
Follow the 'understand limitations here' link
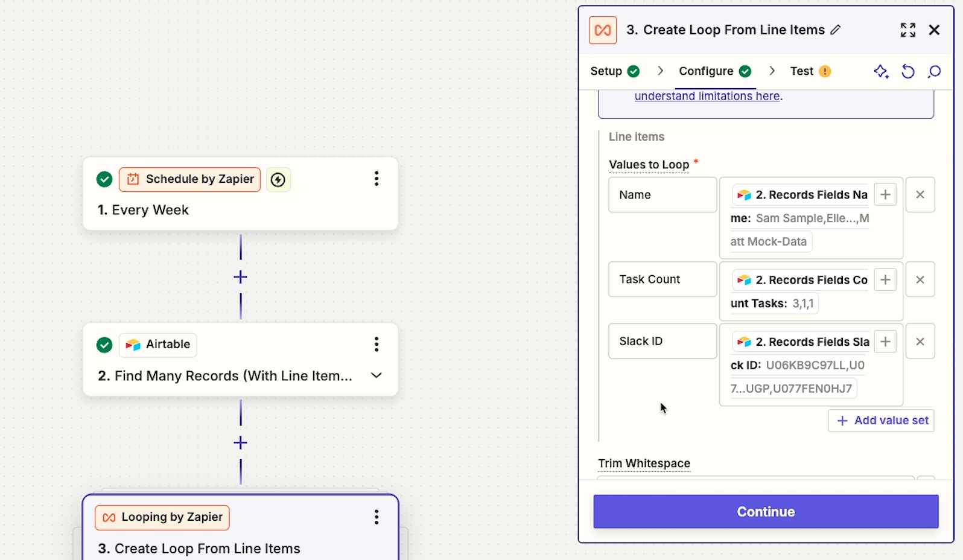707,96
